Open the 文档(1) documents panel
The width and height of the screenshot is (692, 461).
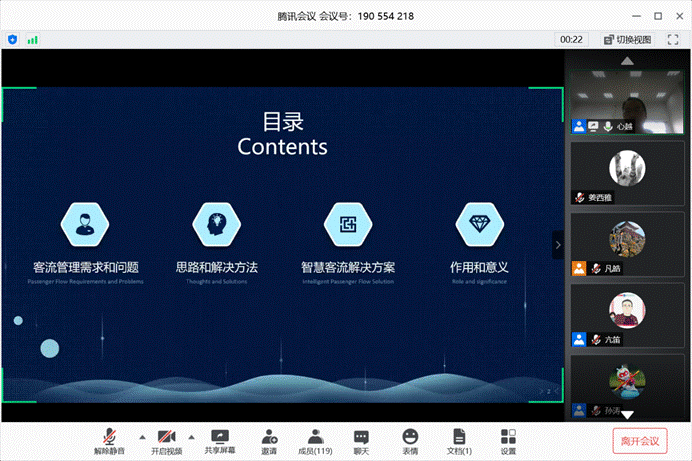458,440
